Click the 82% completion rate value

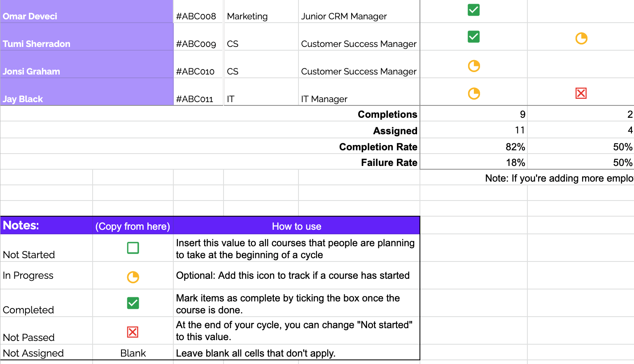[515, 147]
